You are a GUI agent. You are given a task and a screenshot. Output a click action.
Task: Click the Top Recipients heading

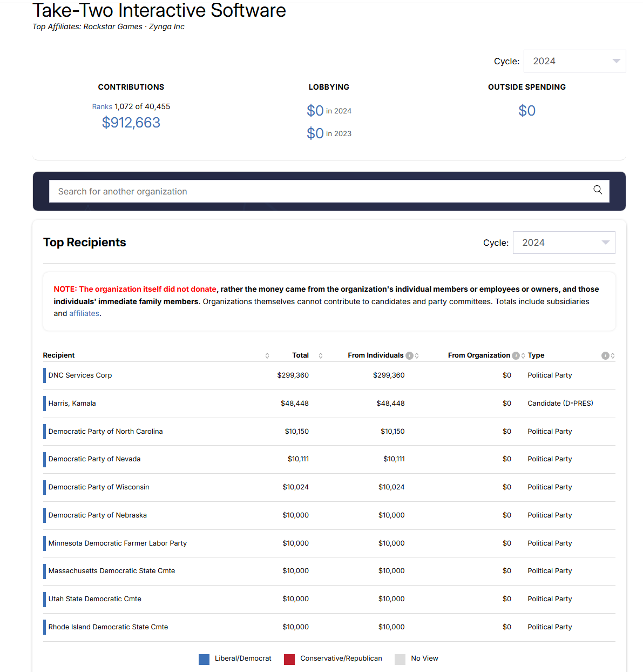click(x=85, y=243)
